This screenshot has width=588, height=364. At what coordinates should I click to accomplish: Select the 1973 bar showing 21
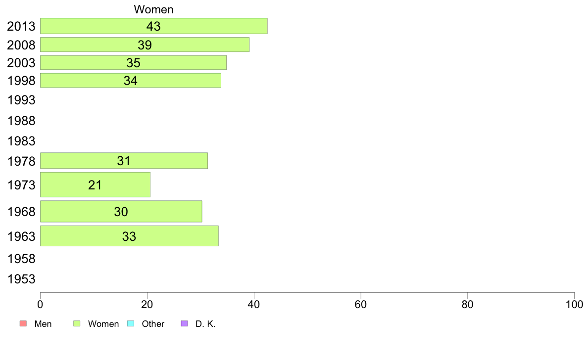[x=95, y=185]
